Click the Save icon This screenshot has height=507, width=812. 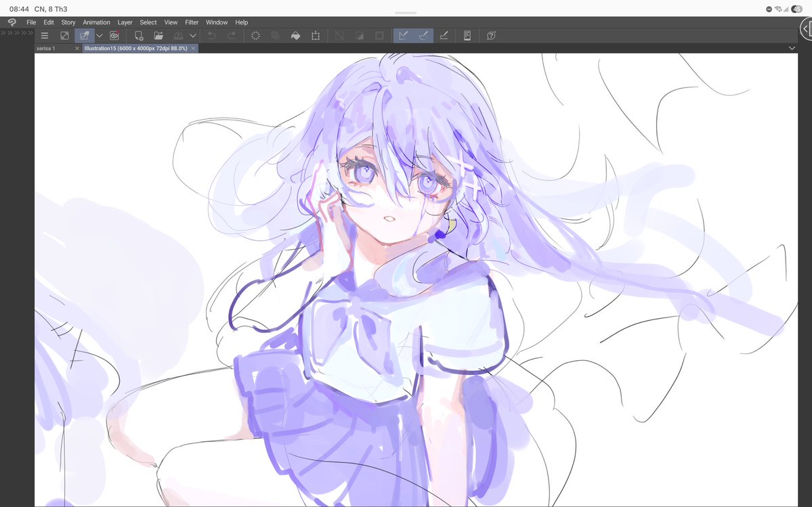click(178, 36)
